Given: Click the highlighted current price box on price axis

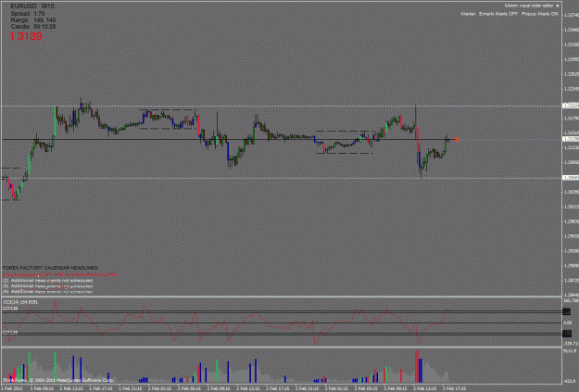Looking at the screenshot, I should coord(571,139).
